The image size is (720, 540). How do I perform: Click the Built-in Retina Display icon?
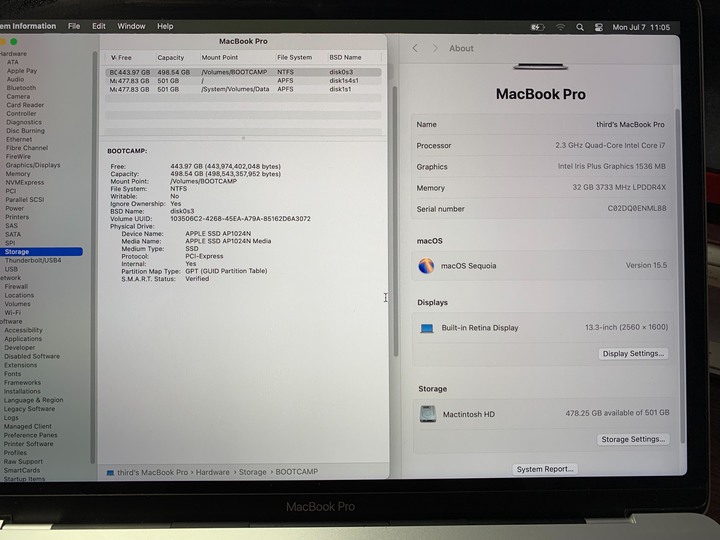click(x=427, y=328)
